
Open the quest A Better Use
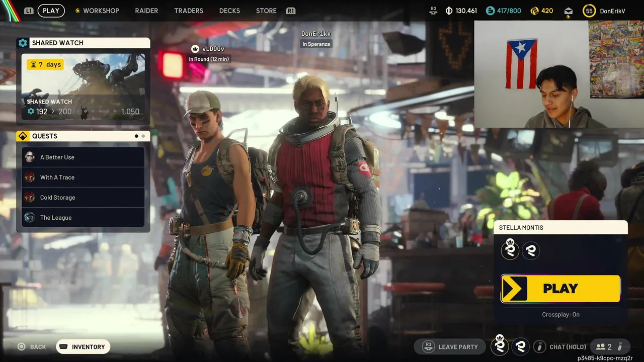coord(84,157)
